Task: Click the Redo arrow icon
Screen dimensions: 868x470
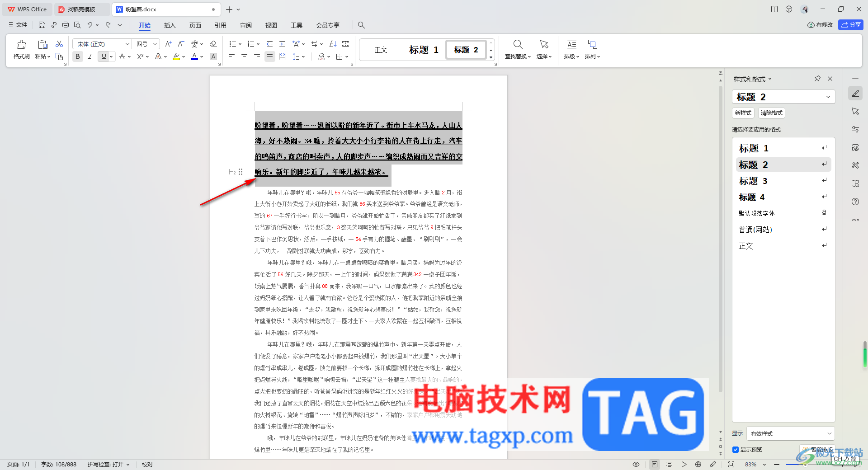Action: coord(108,25)
